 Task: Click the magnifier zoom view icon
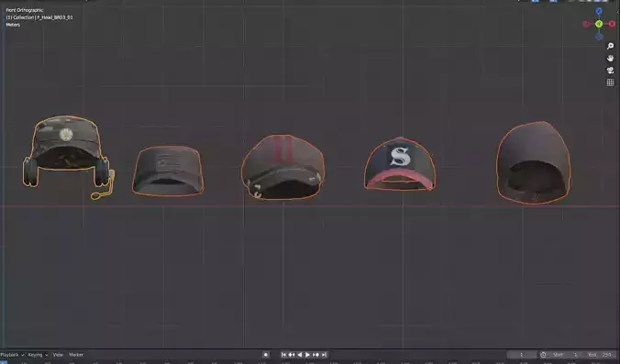610,46
